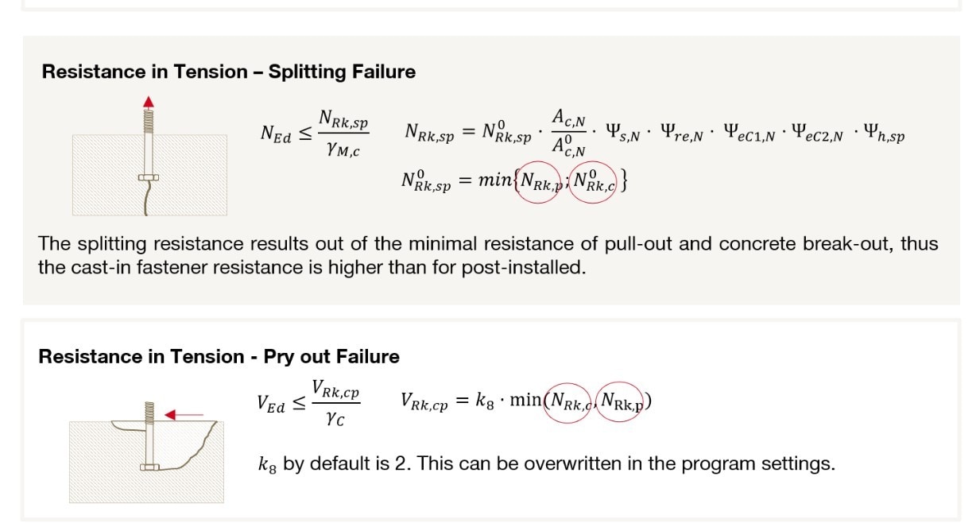Click the 'k8 by default is 2' note
The height and width of the screenshot is (531, 980).
547,463
